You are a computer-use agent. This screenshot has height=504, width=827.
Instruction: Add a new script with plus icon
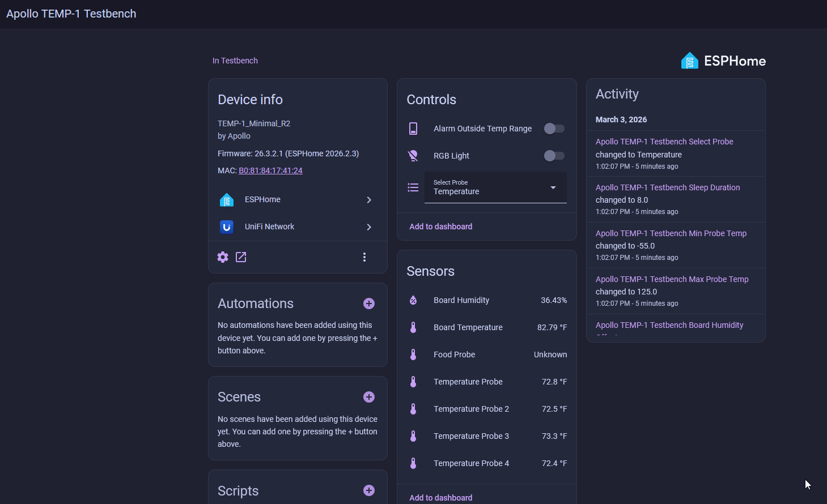pos(369,490)
